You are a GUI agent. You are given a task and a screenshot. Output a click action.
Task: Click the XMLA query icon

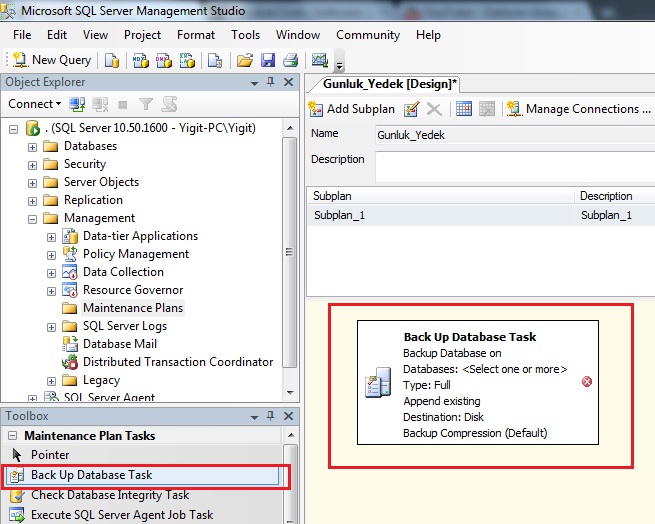click(187, 60)
